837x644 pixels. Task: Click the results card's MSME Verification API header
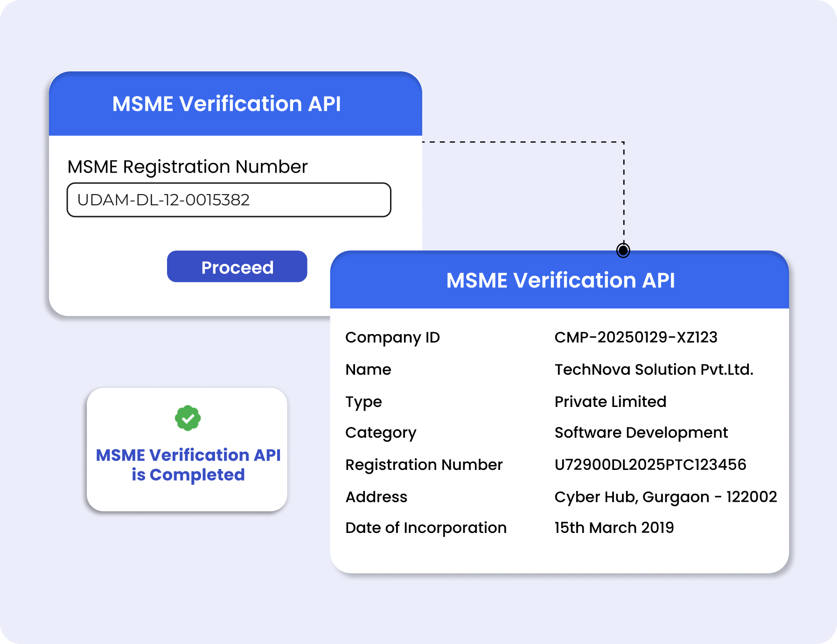point(560,280)
